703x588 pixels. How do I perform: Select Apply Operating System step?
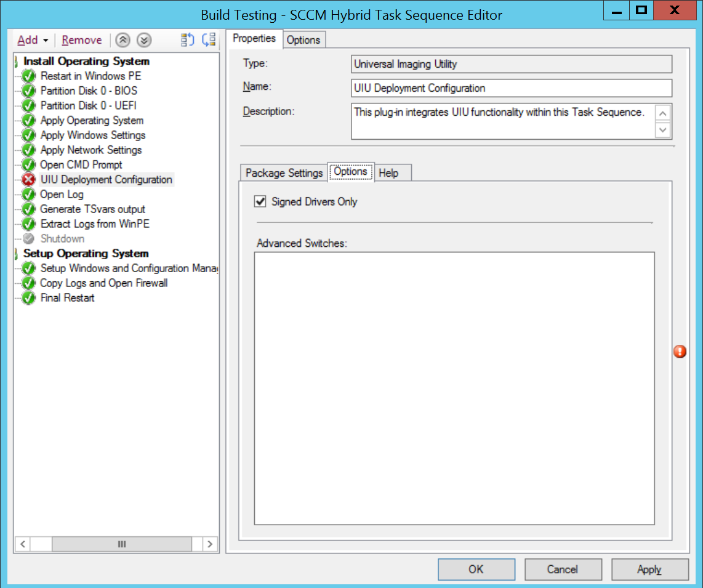(92, 120)
